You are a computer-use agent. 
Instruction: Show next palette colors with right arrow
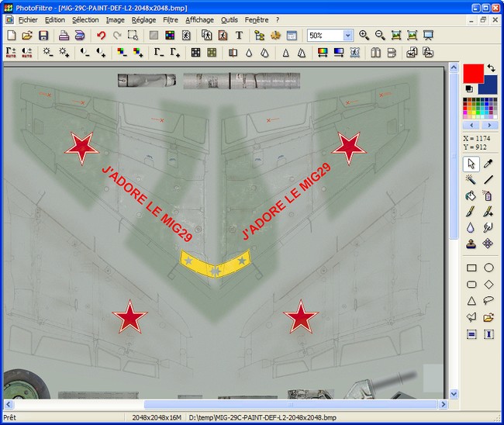tap(489, 125)
